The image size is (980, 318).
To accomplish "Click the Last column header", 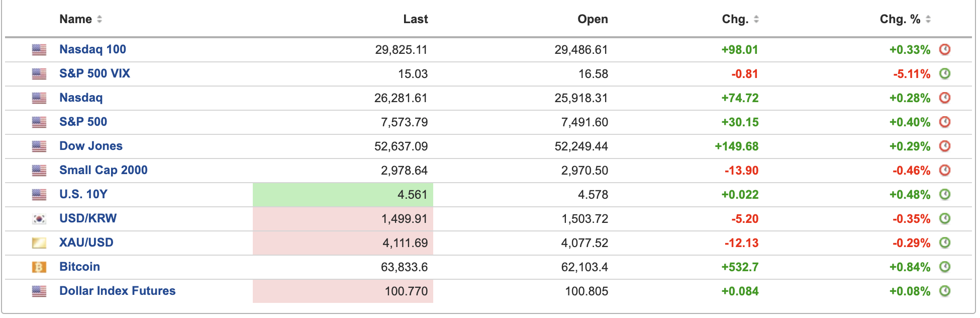I will pyautogui.click(x=416, y=19).
